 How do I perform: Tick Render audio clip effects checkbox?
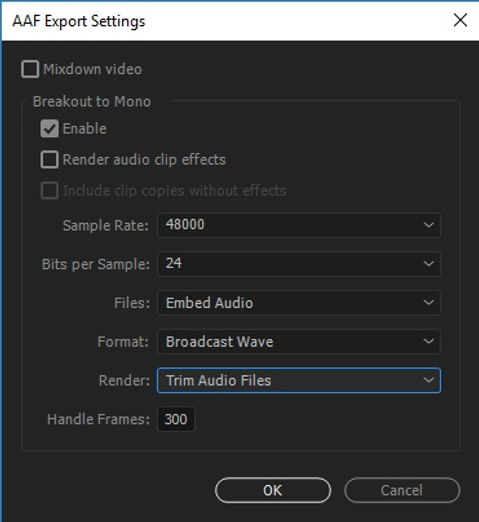point(49,159)
